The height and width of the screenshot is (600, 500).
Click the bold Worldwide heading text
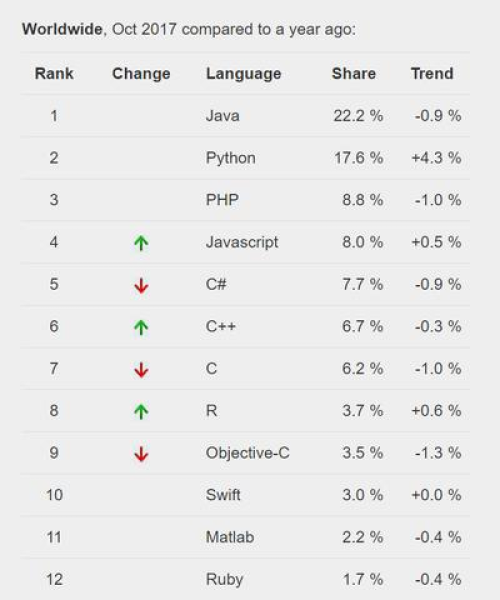(62, 29)
